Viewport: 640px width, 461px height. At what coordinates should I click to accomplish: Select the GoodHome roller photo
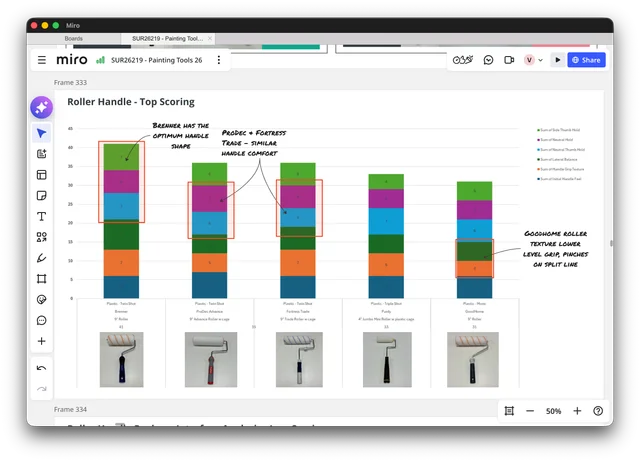coord(473,359)
